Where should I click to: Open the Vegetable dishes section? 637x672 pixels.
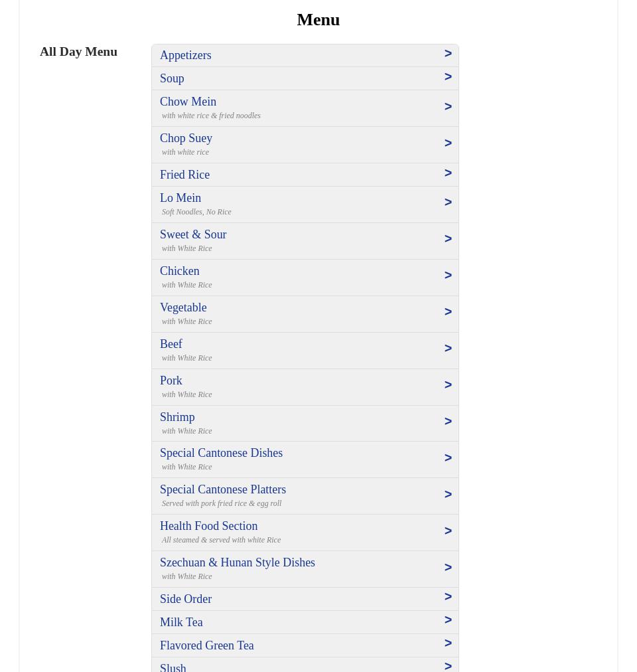coord(183,308)
